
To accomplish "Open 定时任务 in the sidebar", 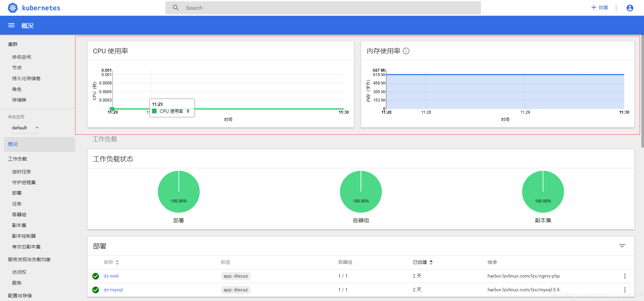I will tap(21, 172).
